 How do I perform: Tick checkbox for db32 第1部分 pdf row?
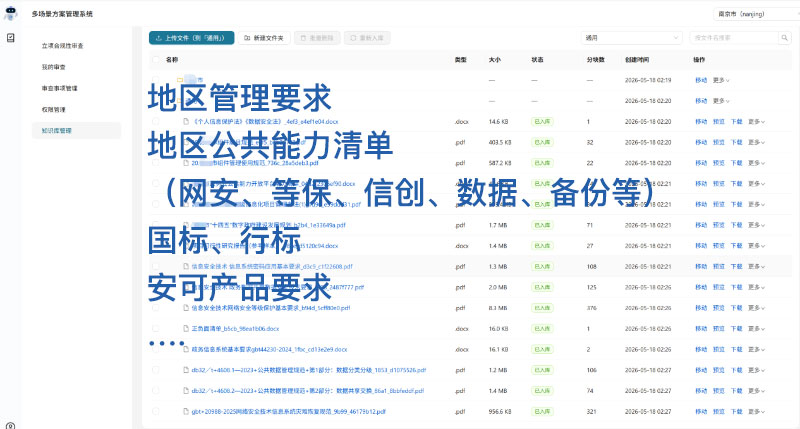tap(156, 370)
